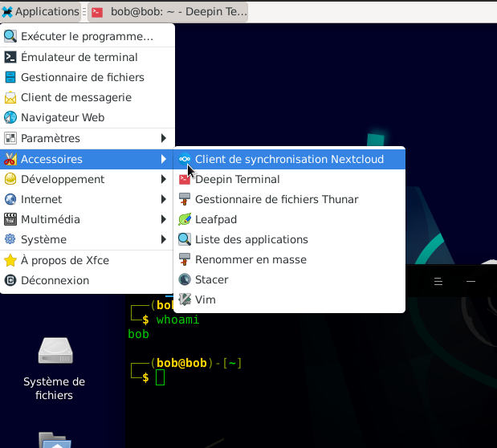Image resolution: width=497 pixels, height=448 pixels.
Task: Open Gestionnaire de fichiers from the menu
Action: [88, 77]
